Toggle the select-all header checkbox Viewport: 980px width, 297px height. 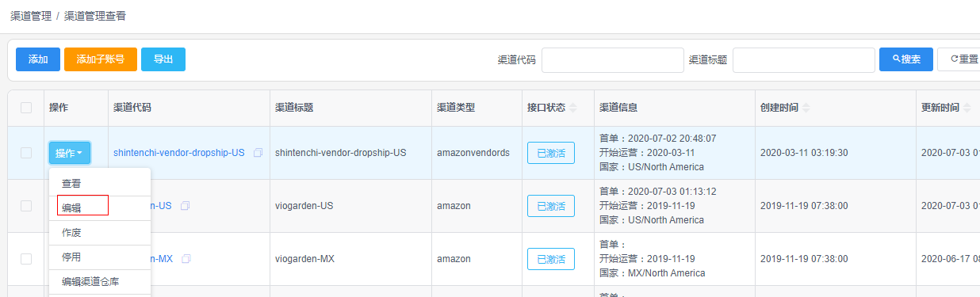pyautogui.click(x=26, y=108)
